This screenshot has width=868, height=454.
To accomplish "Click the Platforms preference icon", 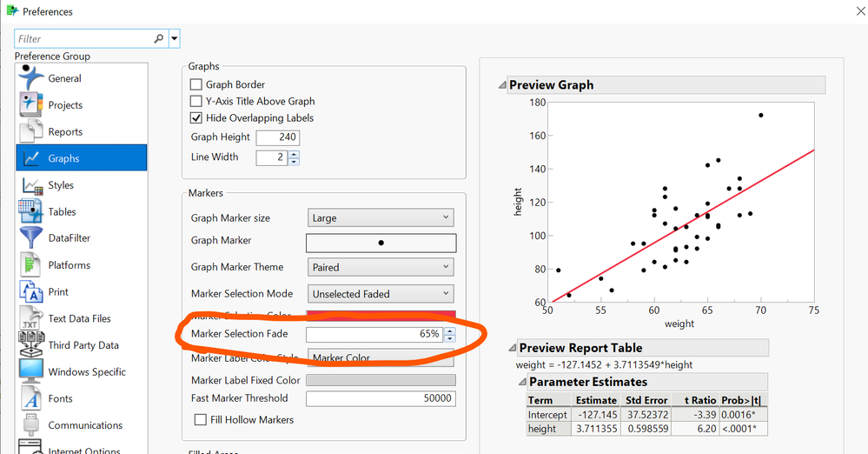I will (x=32, y=264).
